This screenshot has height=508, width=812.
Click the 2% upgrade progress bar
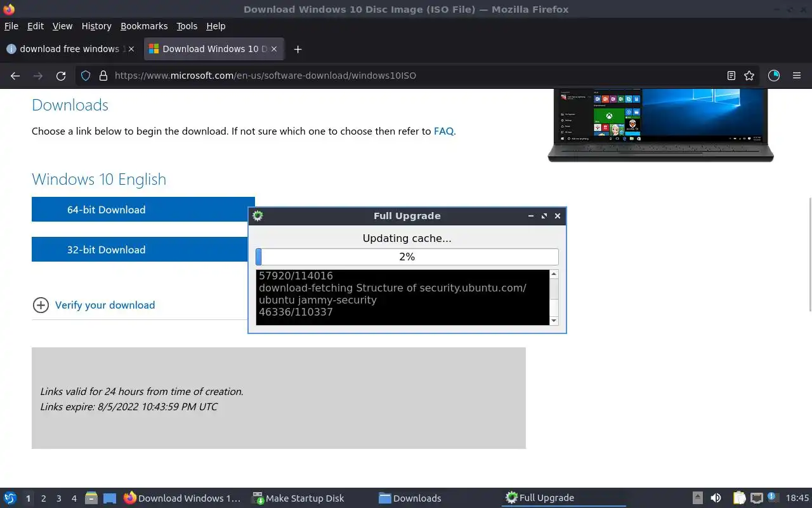coord(407,257)
